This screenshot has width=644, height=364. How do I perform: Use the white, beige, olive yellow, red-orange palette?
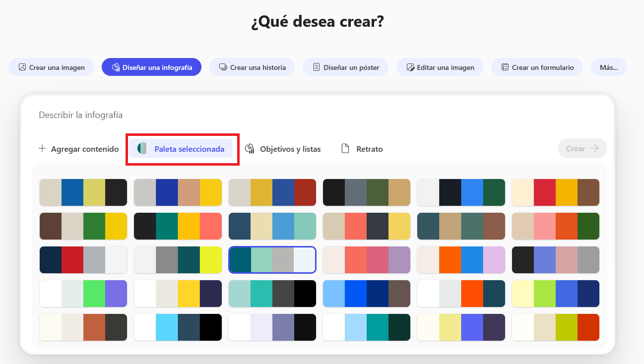click(x=556, y=327)
